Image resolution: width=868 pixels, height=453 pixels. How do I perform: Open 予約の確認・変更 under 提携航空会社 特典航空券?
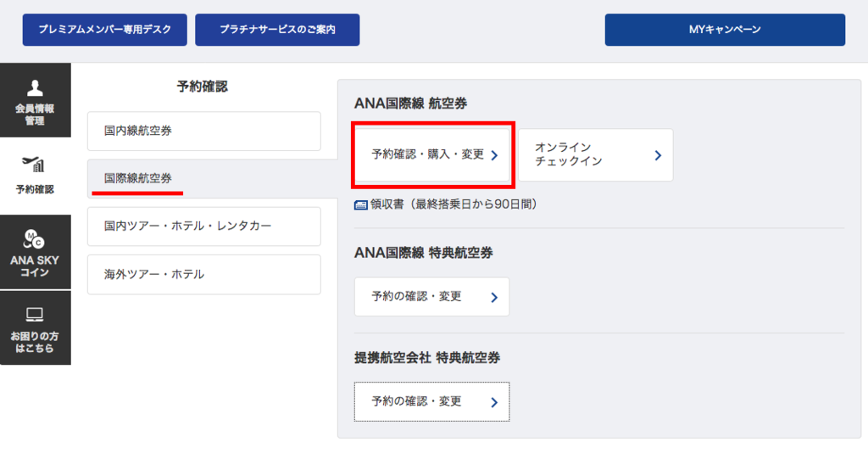431,401
